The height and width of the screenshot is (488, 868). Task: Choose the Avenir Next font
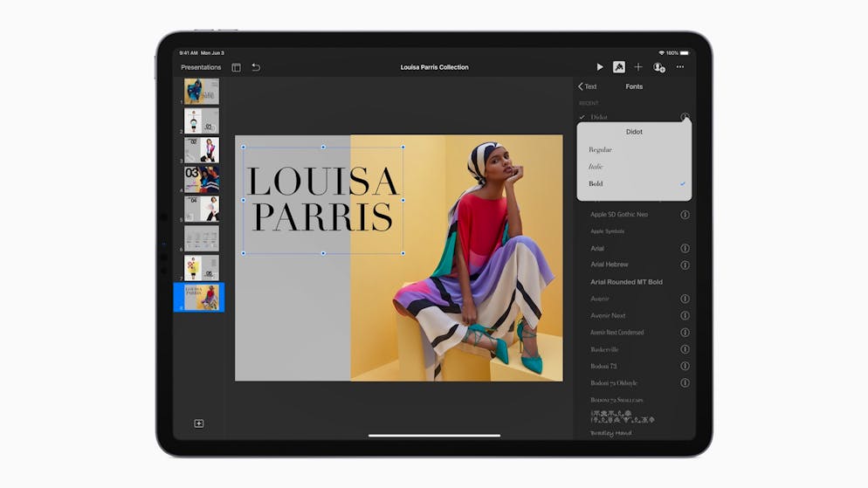pyautogui.click(x=608, y=315)
